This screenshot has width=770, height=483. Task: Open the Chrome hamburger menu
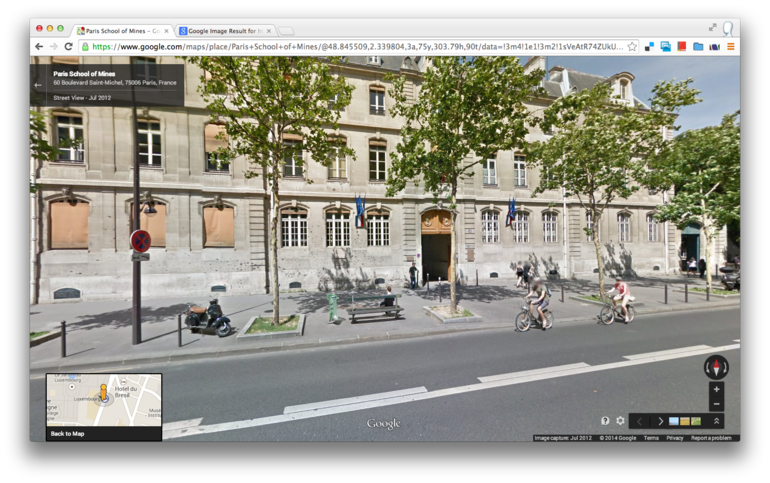[730, 46]
